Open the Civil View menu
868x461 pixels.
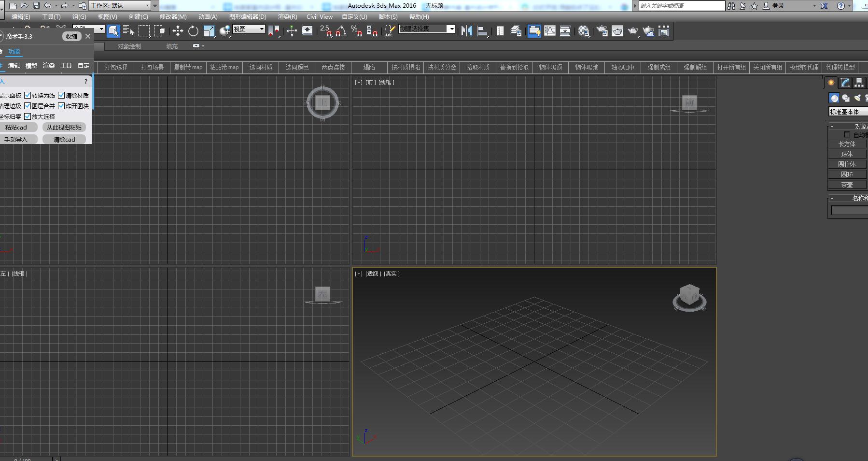coord(319,16)
